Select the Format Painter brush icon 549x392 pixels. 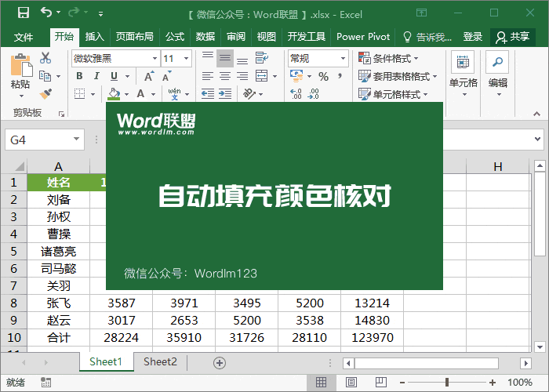coord(45,94)
